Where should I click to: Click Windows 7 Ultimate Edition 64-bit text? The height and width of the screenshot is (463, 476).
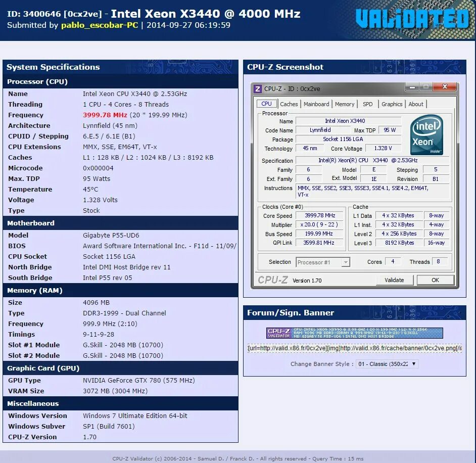click(135, 415)
